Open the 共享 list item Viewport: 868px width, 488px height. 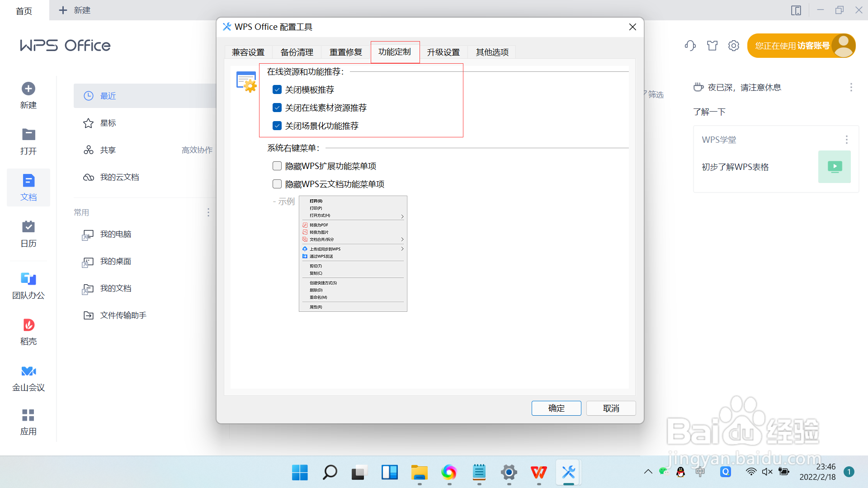coord(145,150)
